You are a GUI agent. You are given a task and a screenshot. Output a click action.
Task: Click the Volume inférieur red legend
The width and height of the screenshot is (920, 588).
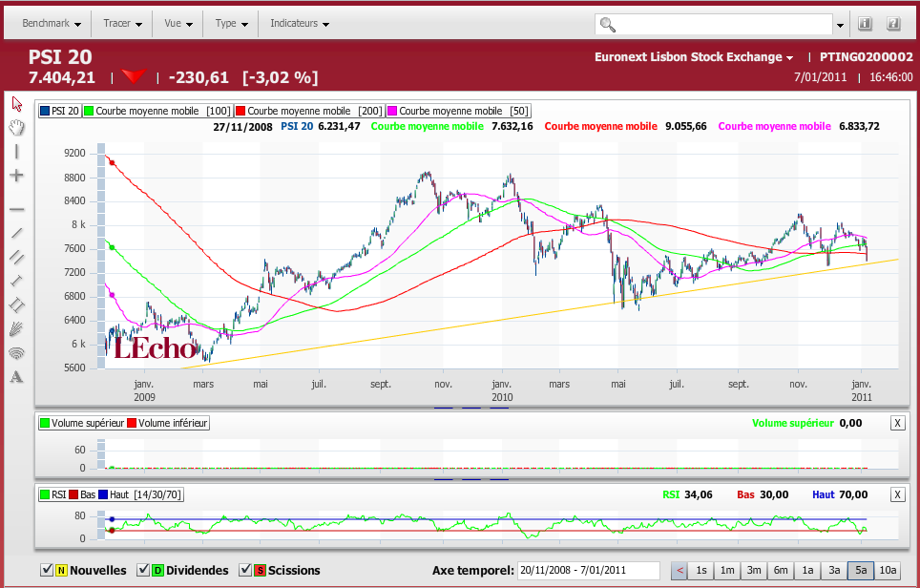click(x=167, y=423)
